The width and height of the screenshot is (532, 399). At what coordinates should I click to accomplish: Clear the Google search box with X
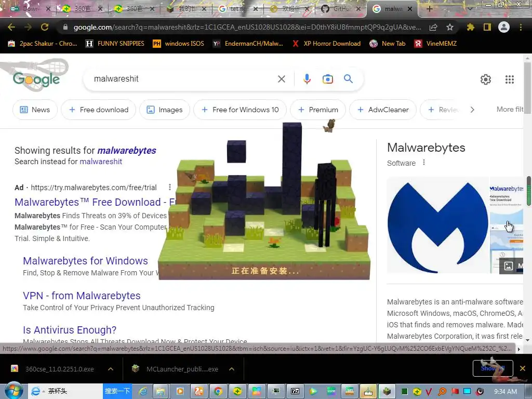281,79
